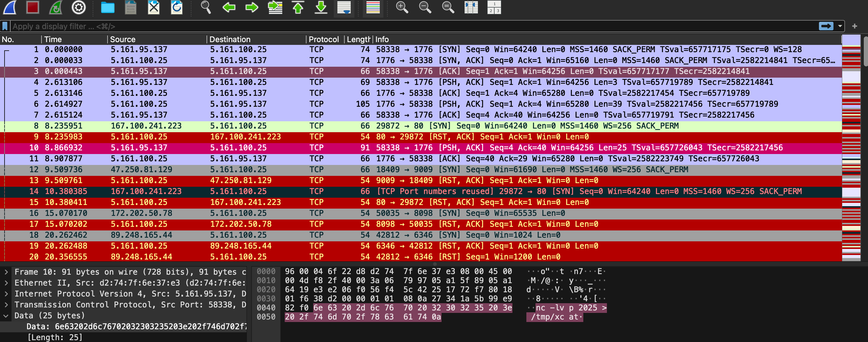The width and height of the screenshot is (868, 342).
Task: Expand Internet Protocol Version 4 node
Action: point(6,294)
